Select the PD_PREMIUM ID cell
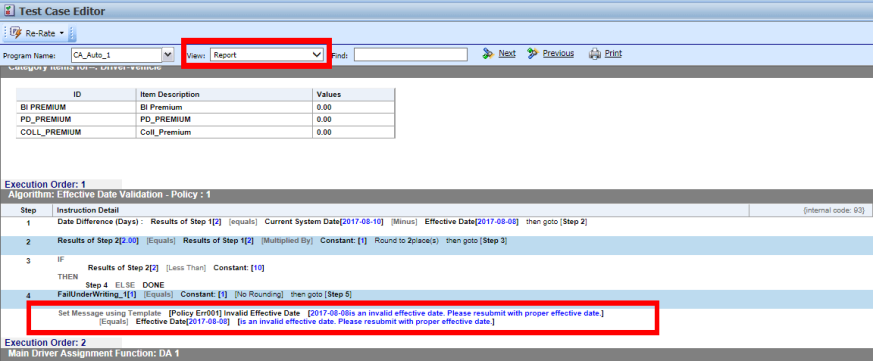Image resolution: width=873 pixels, height=361 pixels. 77,119
